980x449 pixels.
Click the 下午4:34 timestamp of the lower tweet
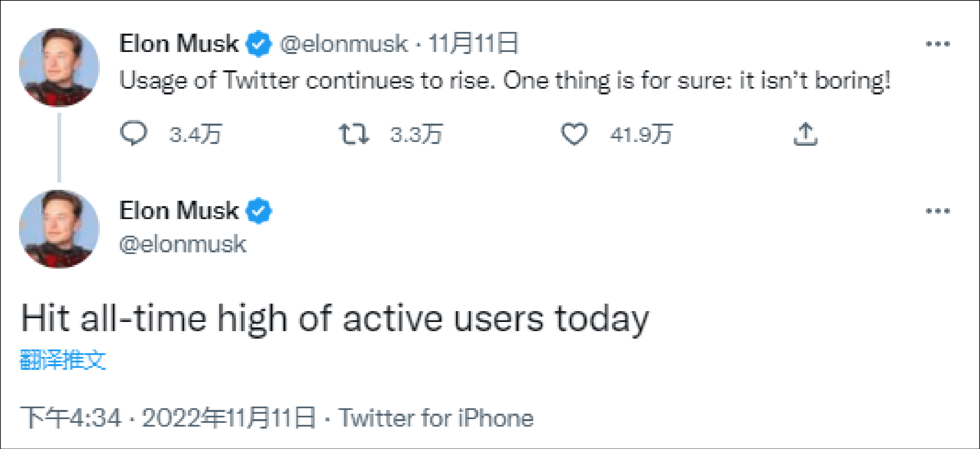[x=71, y=418]
